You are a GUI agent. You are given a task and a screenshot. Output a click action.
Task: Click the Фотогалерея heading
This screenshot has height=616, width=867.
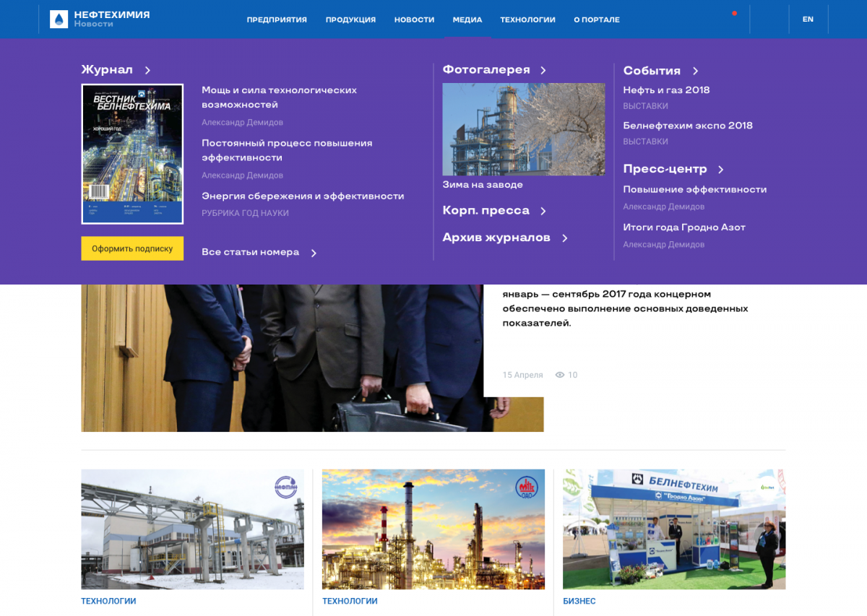pyautogui.click(x=486, y=70)
